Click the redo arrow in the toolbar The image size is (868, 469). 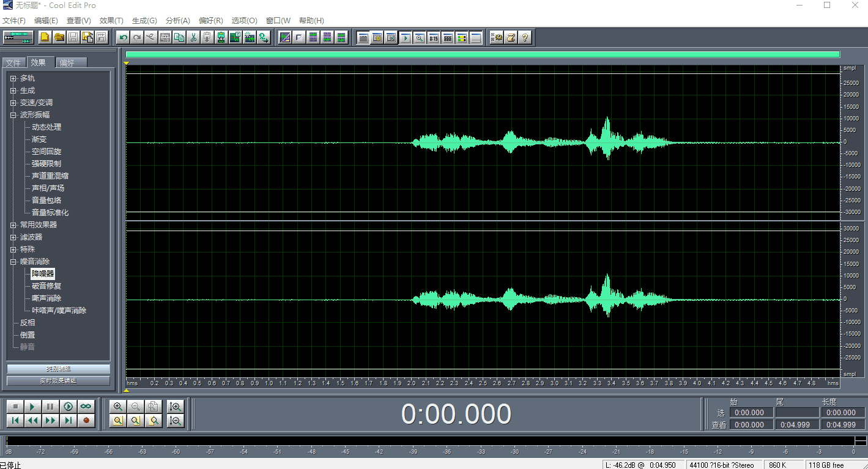click(137, 37)
